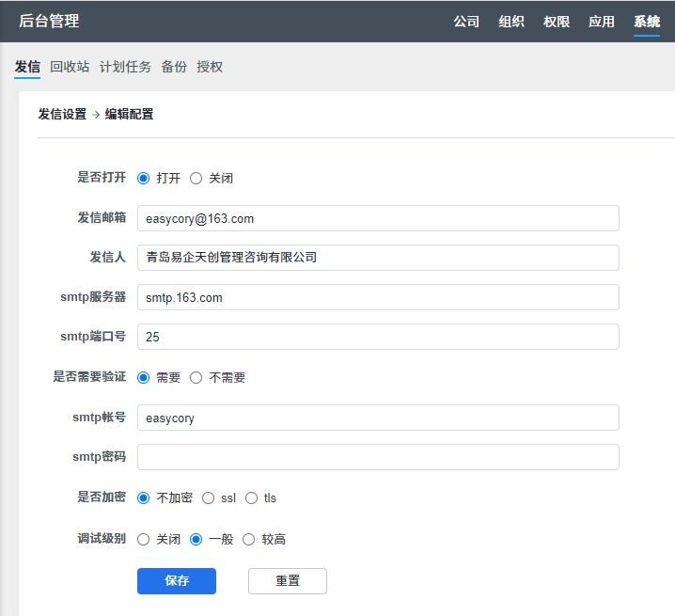Open the 备份 tab
This screenshot has height=616, width=675.
pyautogui.click(x=174, y=67)
